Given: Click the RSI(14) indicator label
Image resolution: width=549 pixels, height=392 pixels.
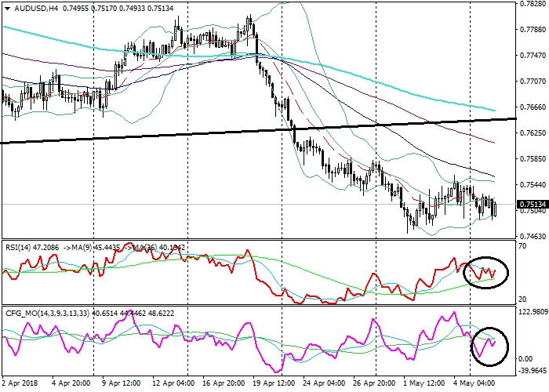Looking at the screenshot, I should pos(19,245).
